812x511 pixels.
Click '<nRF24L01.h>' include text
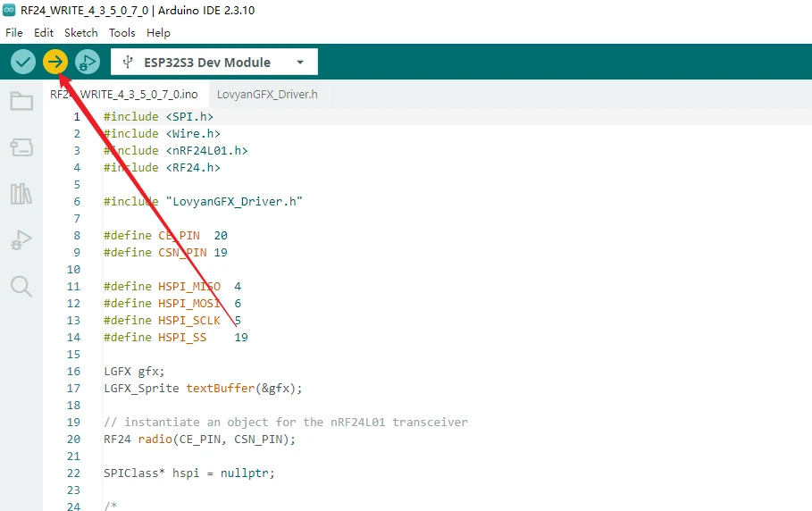tap(206, 151)
